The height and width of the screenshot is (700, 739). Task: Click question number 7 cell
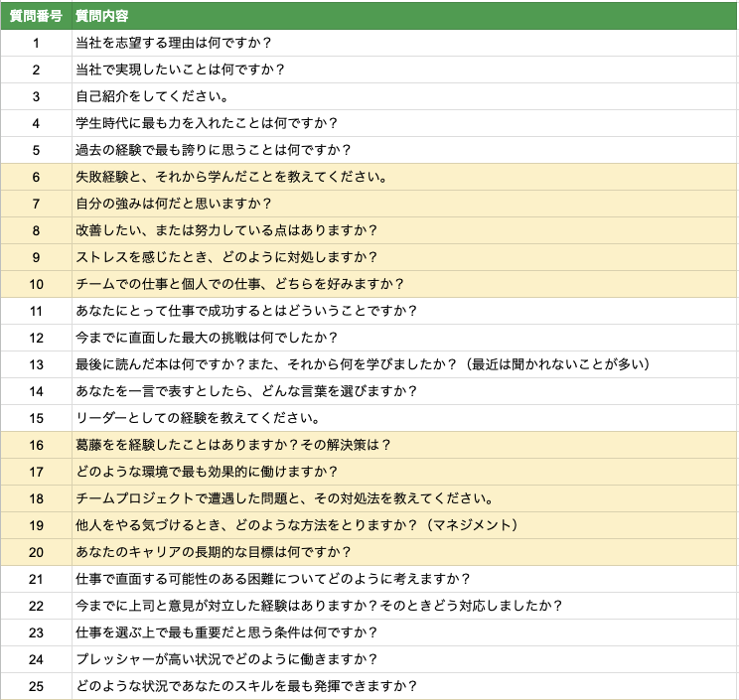tap(37, 204)
